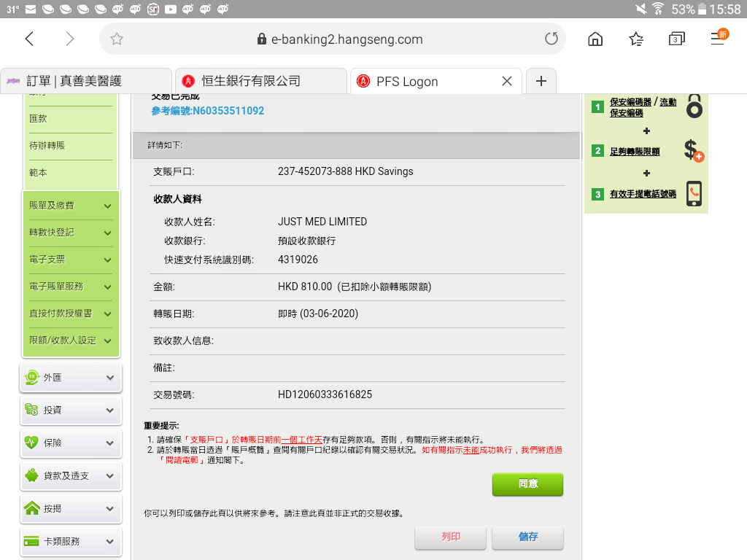Open the 待辦轉賬 sidebar item
Screen dimensions: 747x560
69,146
